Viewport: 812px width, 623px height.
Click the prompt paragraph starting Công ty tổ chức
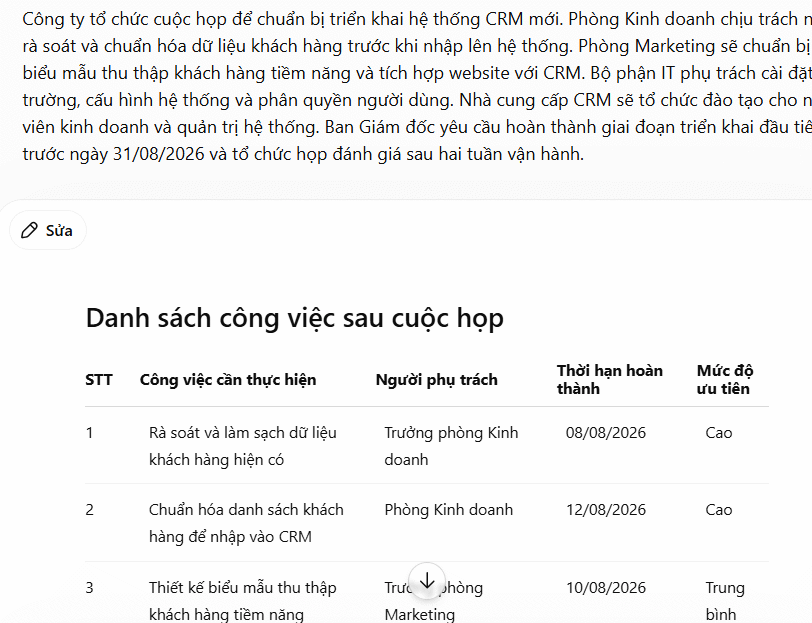417,86
